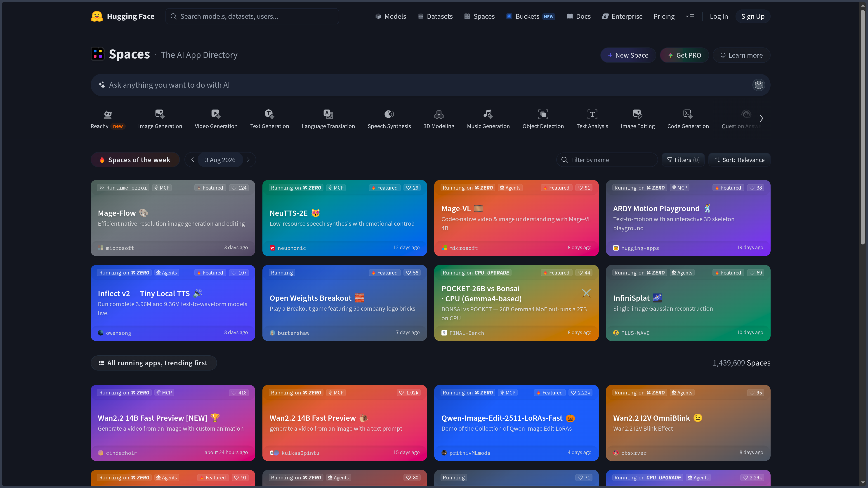868x488 pixels.
Task: Like the InfiniSplat heart counter
Action: pos(756,273)
